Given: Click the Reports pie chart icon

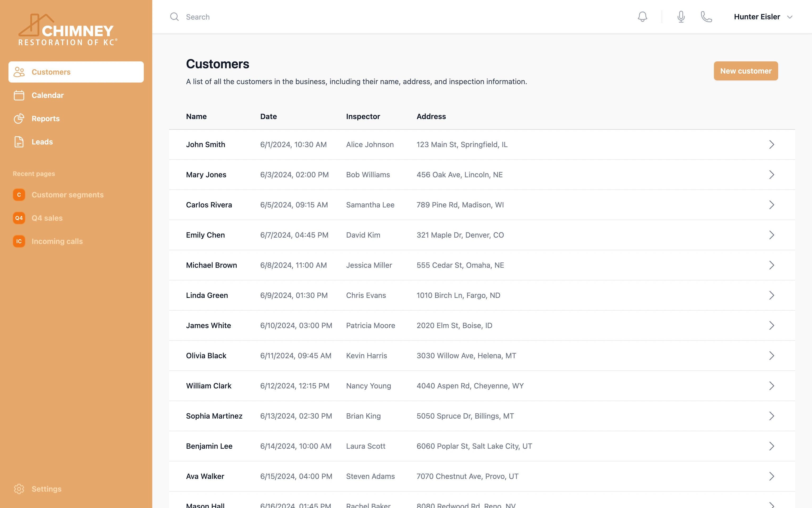Looking at the screenshot, I should click(x=19, y=119).
